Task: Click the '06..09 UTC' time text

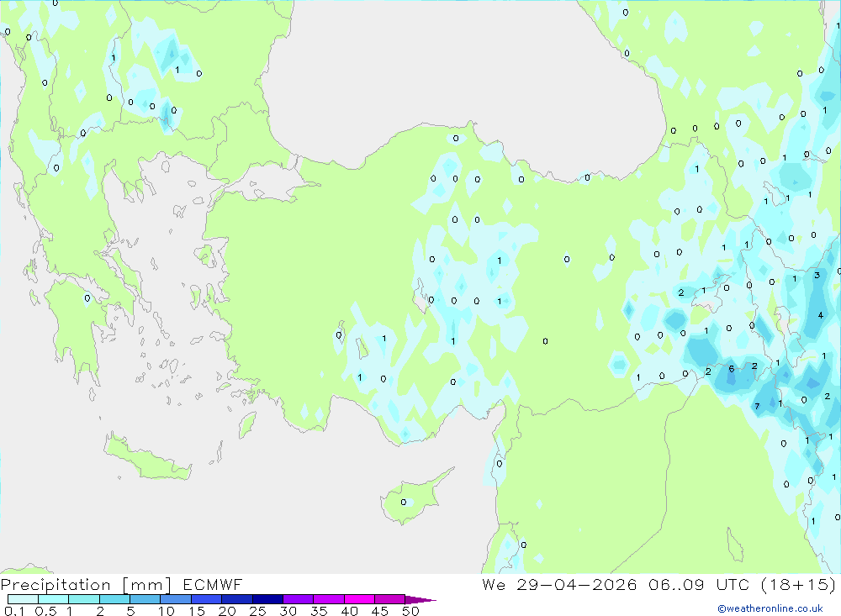Action: click(x=699, y=584)
